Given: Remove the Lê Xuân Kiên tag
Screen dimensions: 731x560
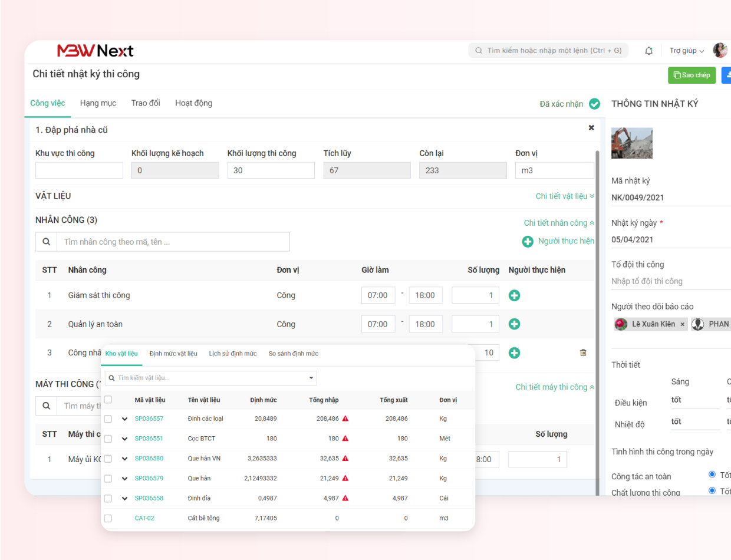Looking at the screenshot, I should (682, 324).
